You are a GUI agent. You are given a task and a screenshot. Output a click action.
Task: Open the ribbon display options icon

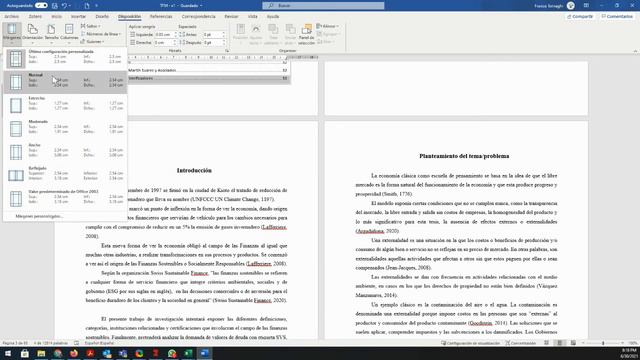[586, 6]
